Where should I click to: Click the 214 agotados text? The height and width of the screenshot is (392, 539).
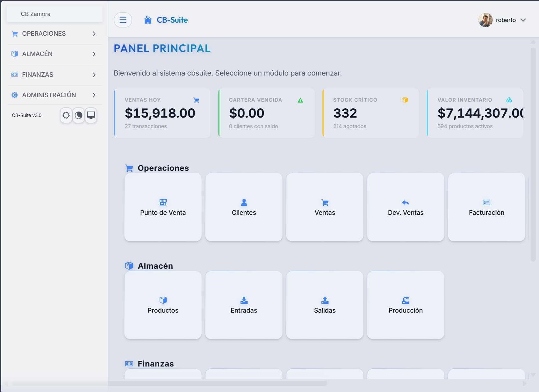tap(350, 126)
